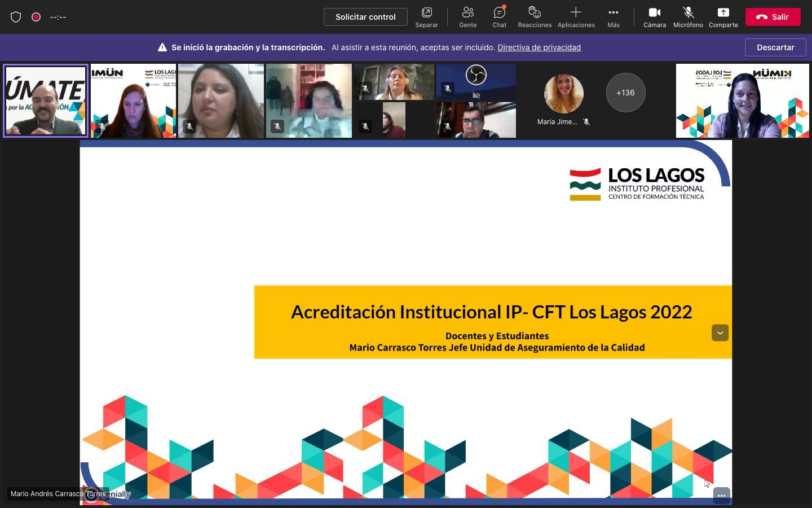Click the Mario Andrés Carrasco Torres name label
Image resolution: width=812 pixels, height=508 pixels.
pyautogui.click(x=58, y=494)
